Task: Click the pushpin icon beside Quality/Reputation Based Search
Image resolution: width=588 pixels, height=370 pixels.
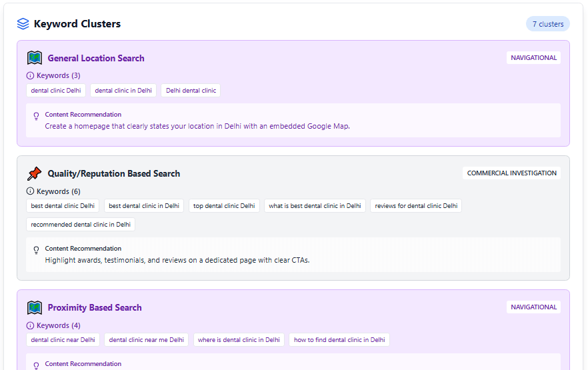Action: click(x=35, y=173)
